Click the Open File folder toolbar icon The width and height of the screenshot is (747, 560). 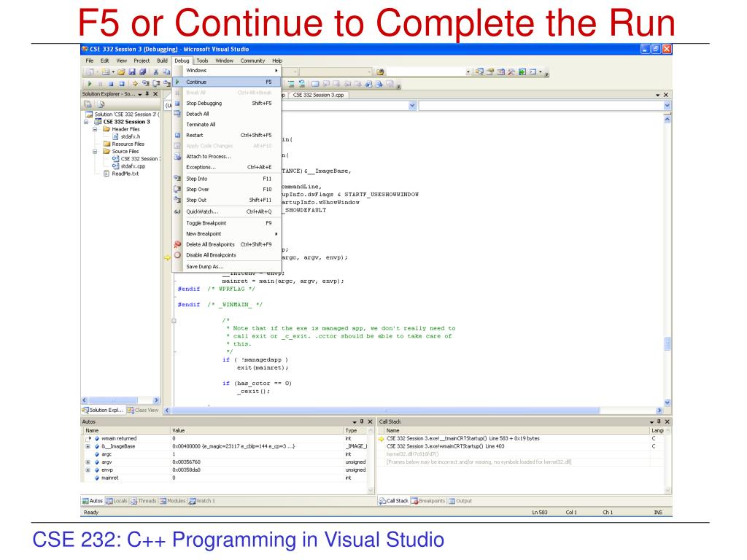click(x=122, y=72)
